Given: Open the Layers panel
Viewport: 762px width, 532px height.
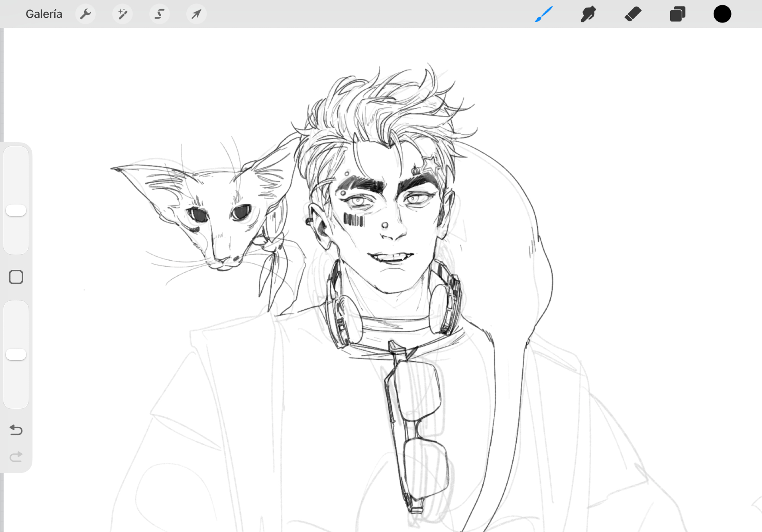Looking at the screenshot, I should click(677, 14).
